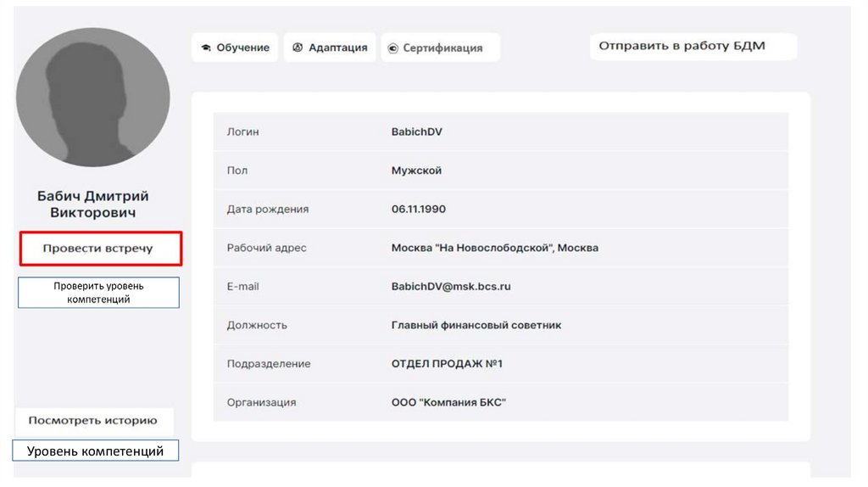Open Посмотреть историю

93,421
